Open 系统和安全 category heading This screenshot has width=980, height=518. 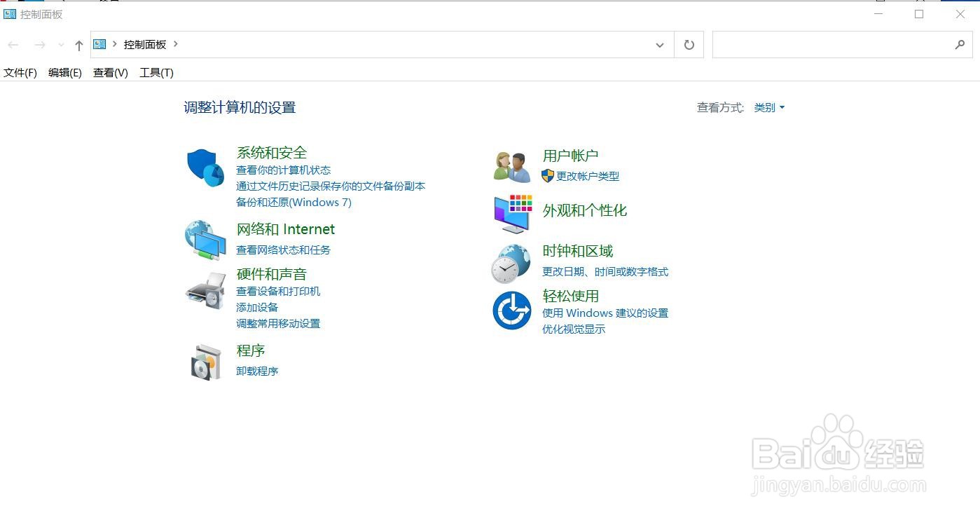tap(272, 153)
